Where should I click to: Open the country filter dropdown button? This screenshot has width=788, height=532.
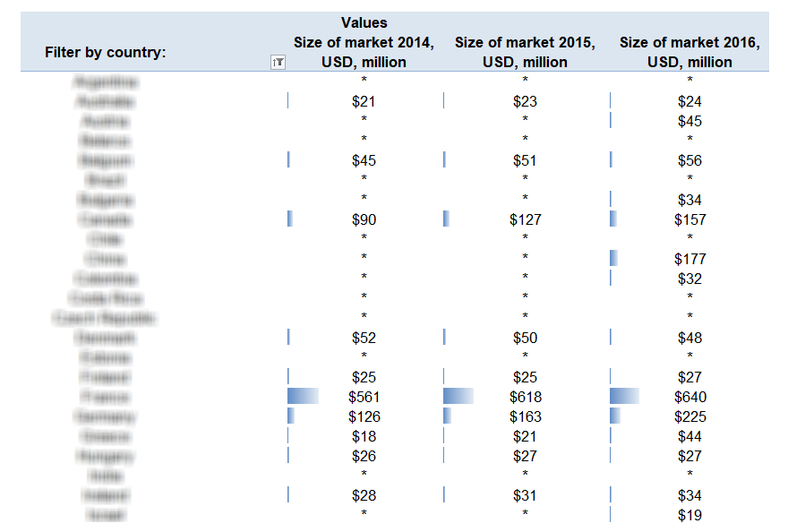click(278, 62)
